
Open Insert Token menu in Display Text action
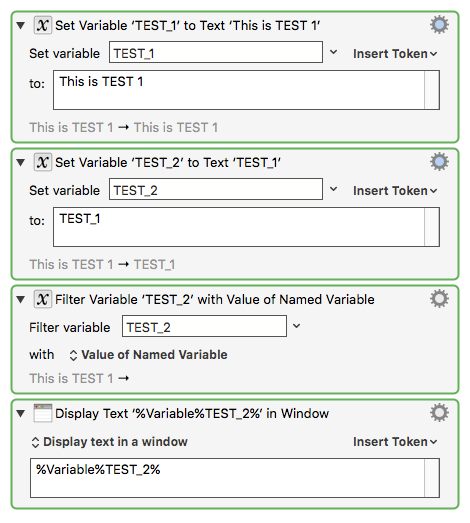(x=395, y=442)
